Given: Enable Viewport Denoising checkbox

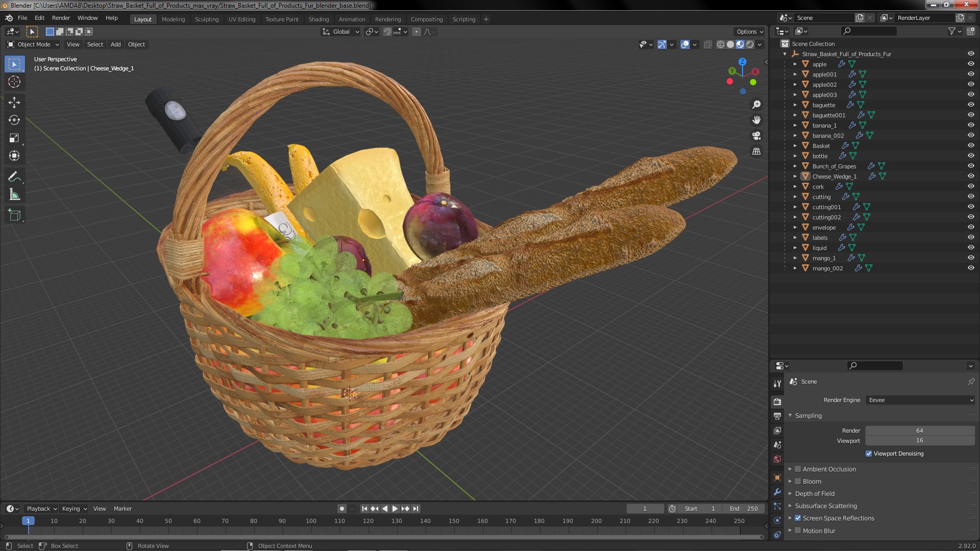Looking at the screenshot, I should (868, 453).
